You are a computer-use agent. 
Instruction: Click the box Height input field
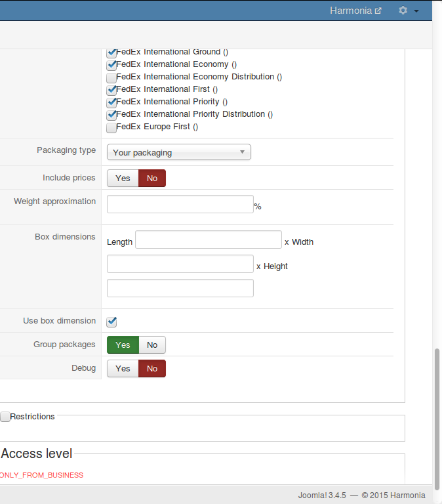pyautogui.click(x=180, y=288)
